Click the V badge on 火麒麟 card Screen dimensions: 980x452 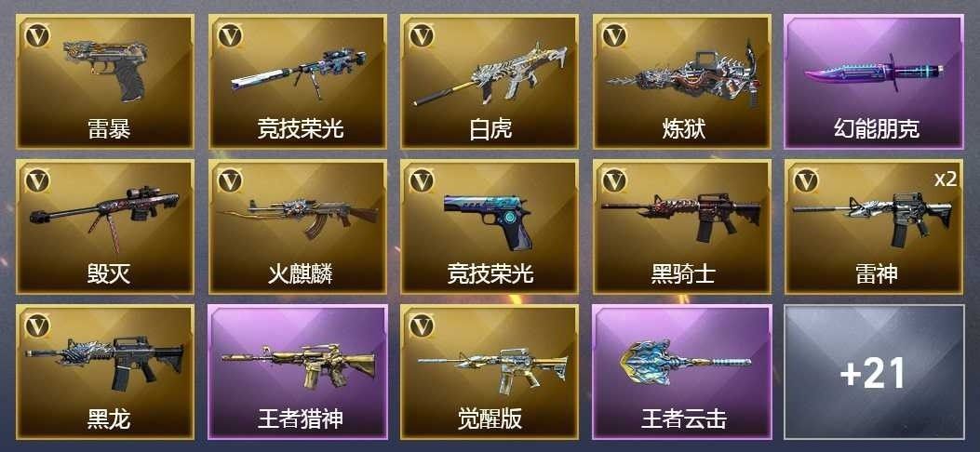229,181
